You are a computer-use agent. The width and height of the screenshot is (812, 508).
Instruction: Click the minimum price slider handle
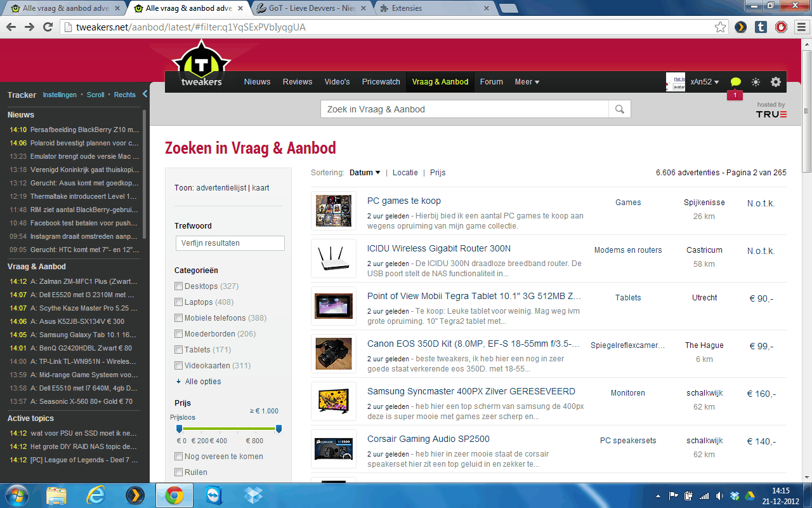pos(179,429)
